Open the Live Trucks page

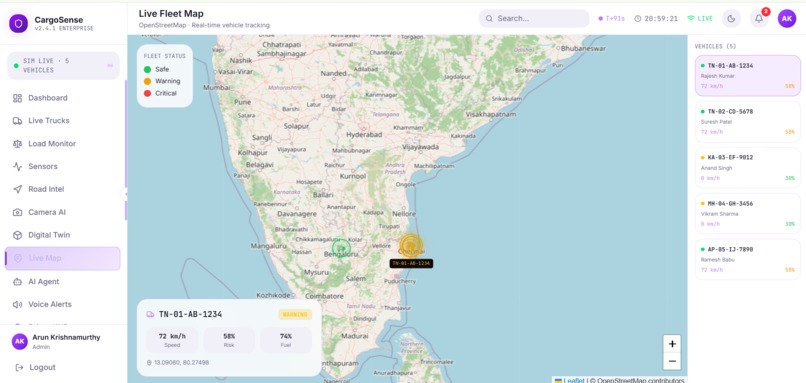pos(62,121)
